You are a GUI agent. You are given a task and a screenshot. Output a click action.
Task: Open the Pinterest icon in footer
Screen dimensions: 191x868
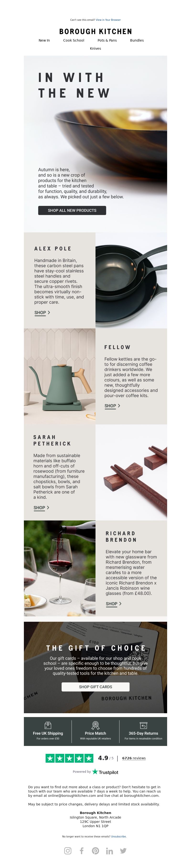[x=95, y=851]
